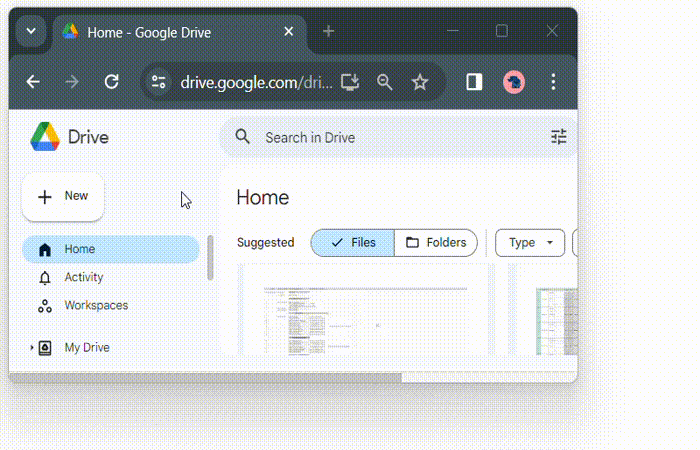Click the New button
Screen dimensions: 700x450
(63, 197)
